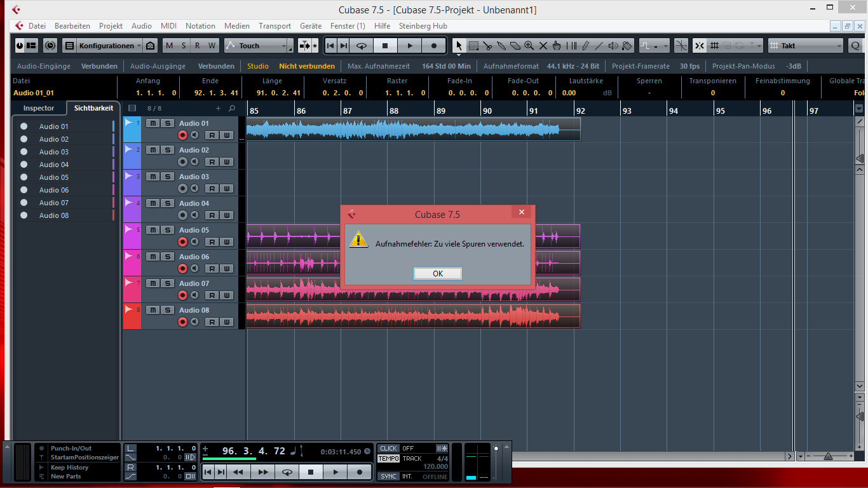This screenshot has height=488, width=868.
Task: Select the Color bucket tool
Action: pos(627,46)
